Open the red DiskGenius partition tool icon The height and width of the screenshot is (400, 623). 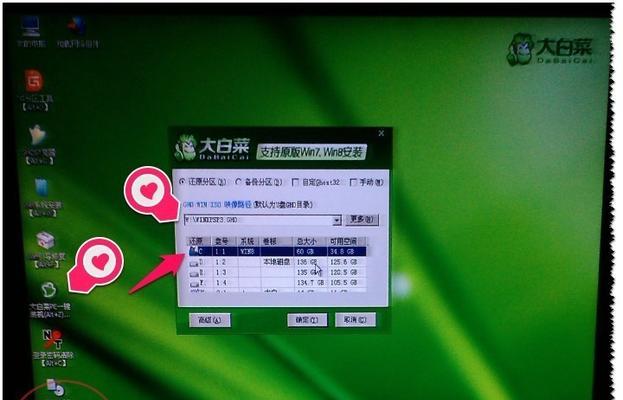click(34, 81)
